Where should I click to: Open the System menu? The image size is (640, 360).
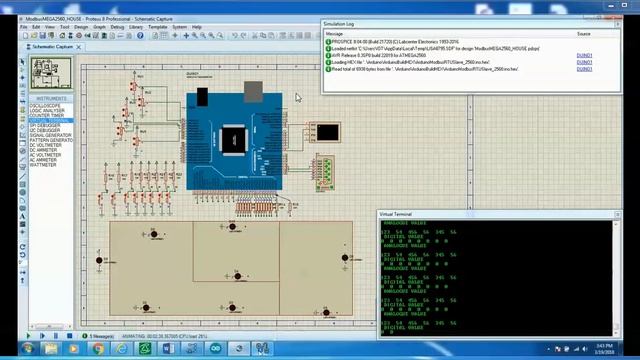[x=179, y=27]
